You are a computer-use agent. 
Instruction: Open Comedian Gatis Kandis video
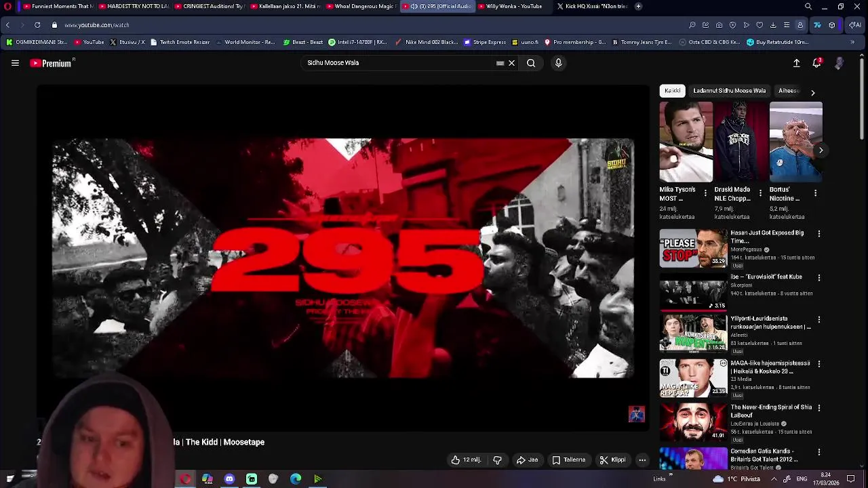pyautogui.click(x=693, y=459)
